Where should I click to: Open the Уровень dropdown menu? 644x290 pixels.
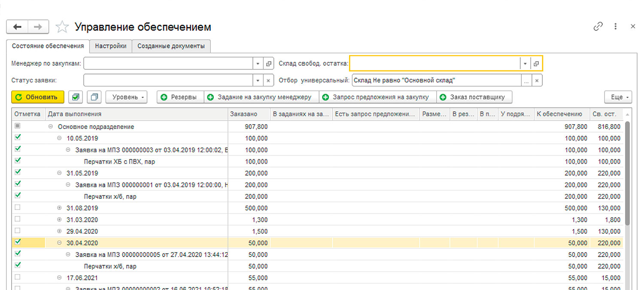pos(126,97)
